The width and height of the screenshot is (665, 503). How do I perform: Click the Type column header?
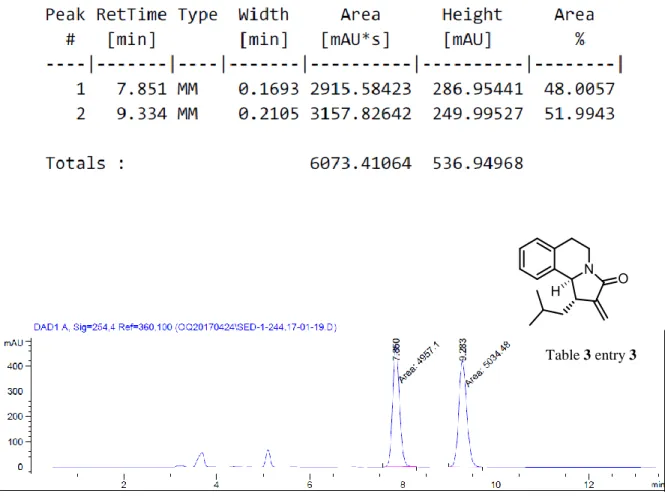[198, 16]
